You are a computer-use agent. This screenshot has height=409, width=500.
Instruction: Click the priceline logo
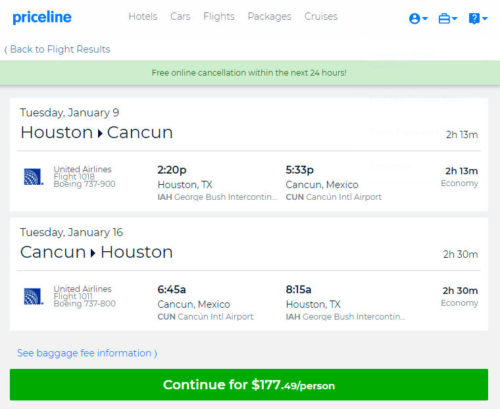pyautogui.click(x=42, y=17)
